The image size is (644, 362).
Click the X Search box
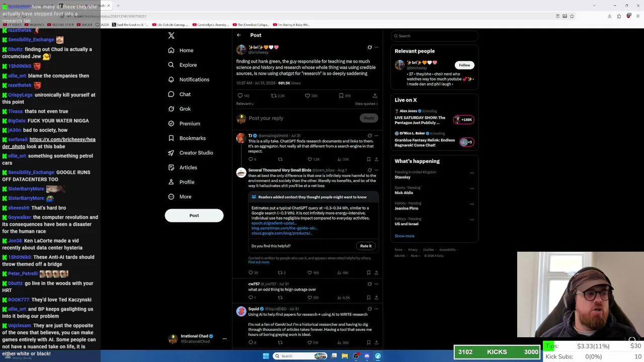click(x=434, y=36)
